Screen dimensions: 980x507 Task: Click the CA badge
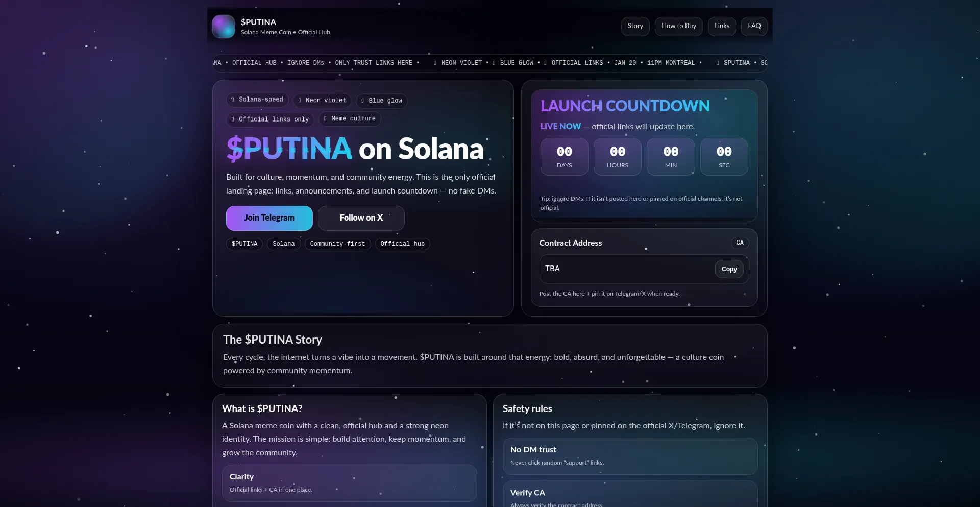[x=740, y=243]
